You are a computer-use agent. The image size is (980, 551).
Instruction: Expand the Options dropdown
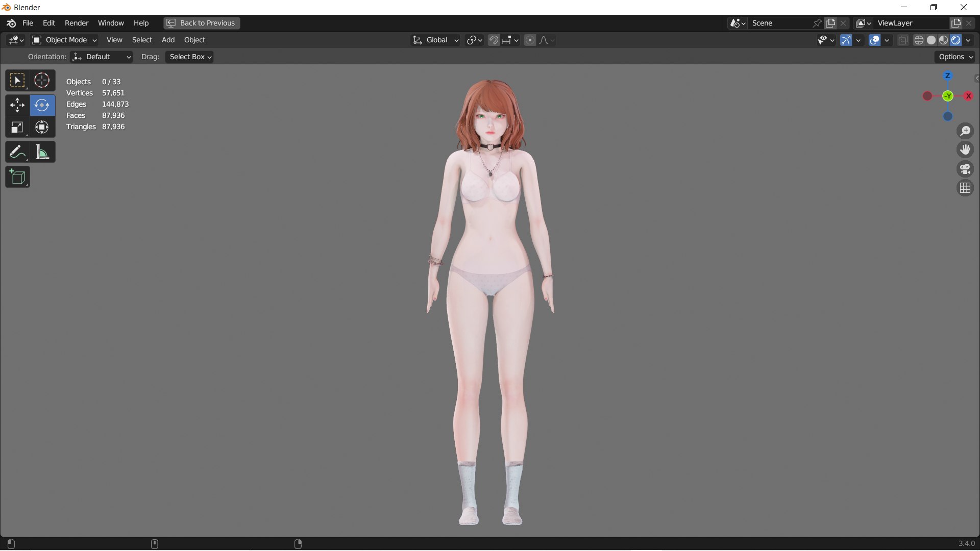click(x=955, y=57)
